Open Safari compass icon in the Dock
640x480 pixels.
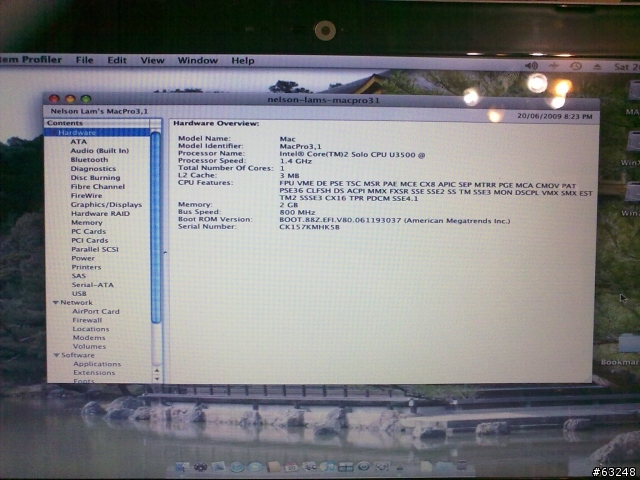pos(237,467)
